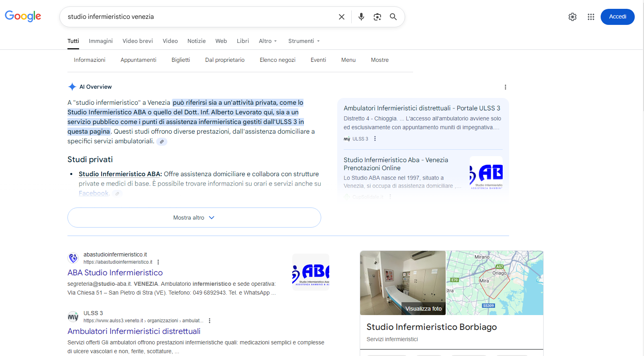The height and width of the screenshot is (356, 644).
Task: Open more options beside ULSS 3 source
Action: pyautogui.click(x=375, y=139)
